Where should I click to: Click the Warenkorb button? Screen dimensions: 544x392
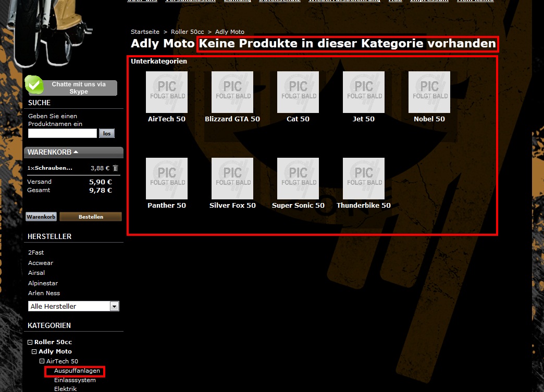tap(41, 217)
